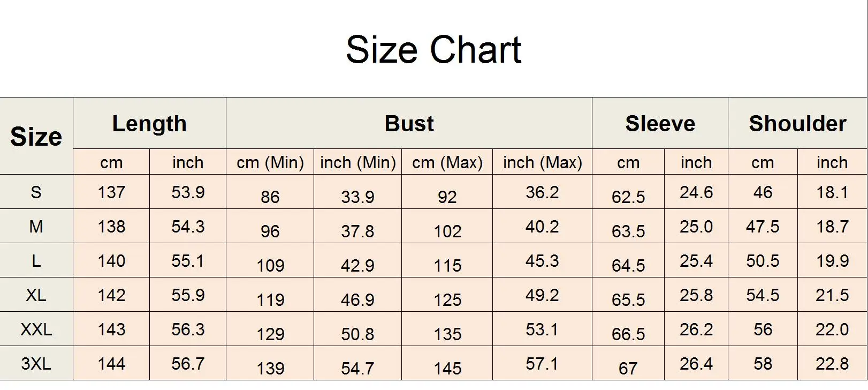The height and width of the screenshot is (390, 868).
Task: Select the 22.8 inch shoulder value
Action: (x=832, y=364)
